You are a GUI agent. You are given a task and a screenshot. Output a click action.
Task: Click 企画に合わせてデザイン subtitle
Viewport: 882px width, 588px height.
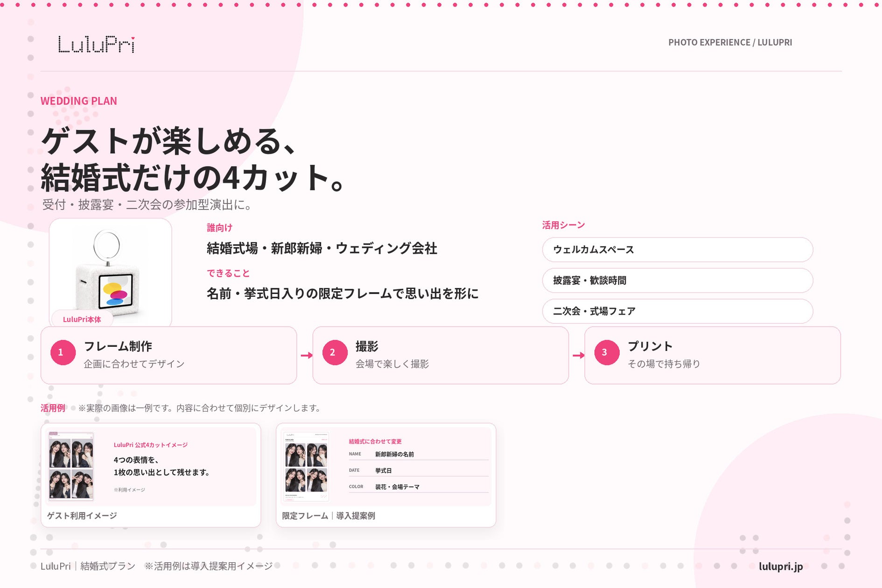[x=134, y=364]
